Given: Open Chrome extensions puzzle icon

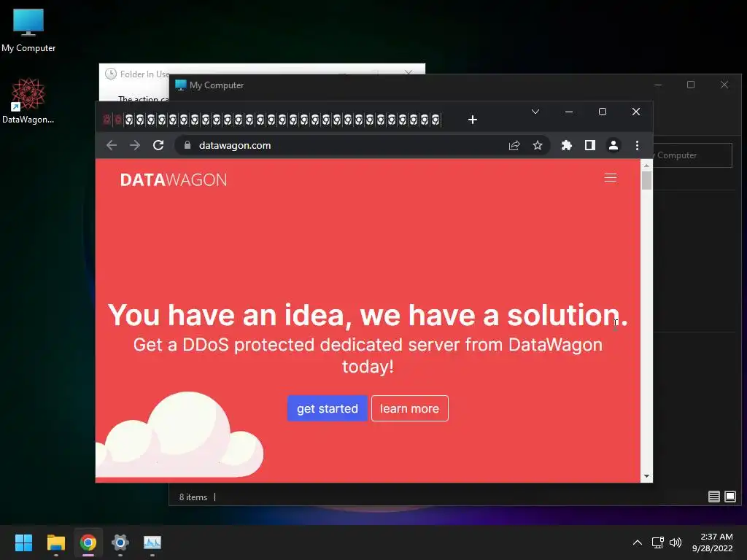Looking at the screenshot, I should pyautogui.click(x=566, y=145).
